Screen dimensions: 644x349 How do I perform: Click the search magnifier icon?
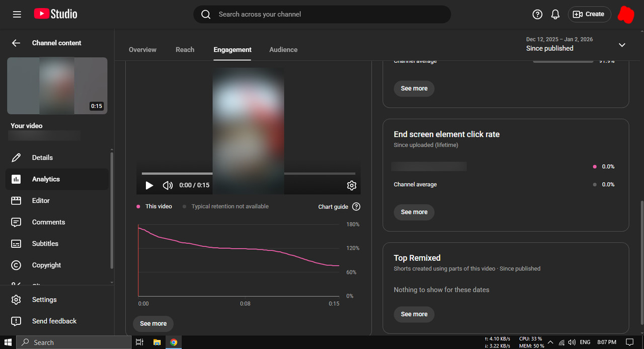206,14
